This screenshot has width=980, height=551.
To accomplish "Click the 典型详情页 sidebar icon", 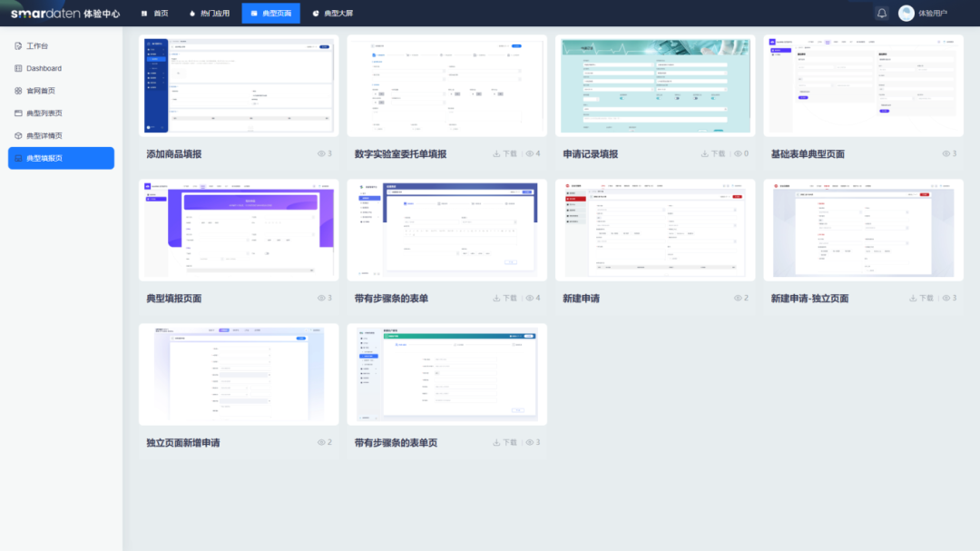I will tap(18, 136).
